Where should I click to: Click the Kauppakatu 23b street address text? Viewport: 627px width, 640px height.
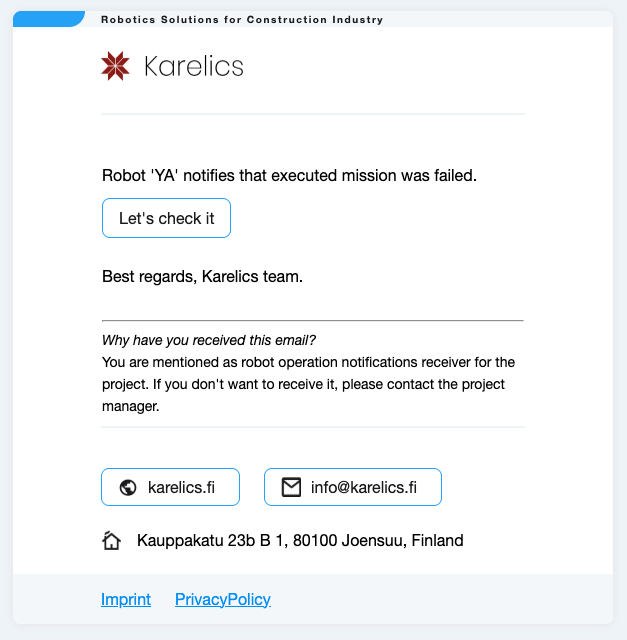tap(300, 541)
